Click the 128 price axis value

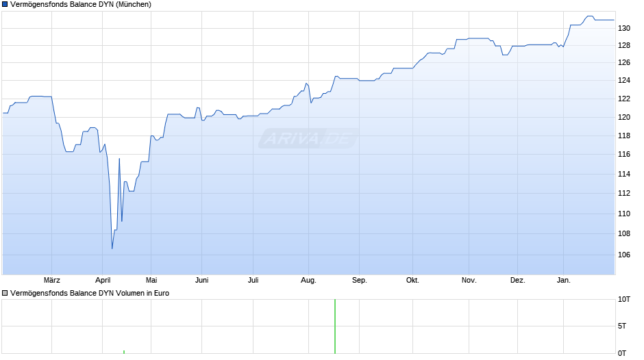pyautogui.click(x=624, y=46)
